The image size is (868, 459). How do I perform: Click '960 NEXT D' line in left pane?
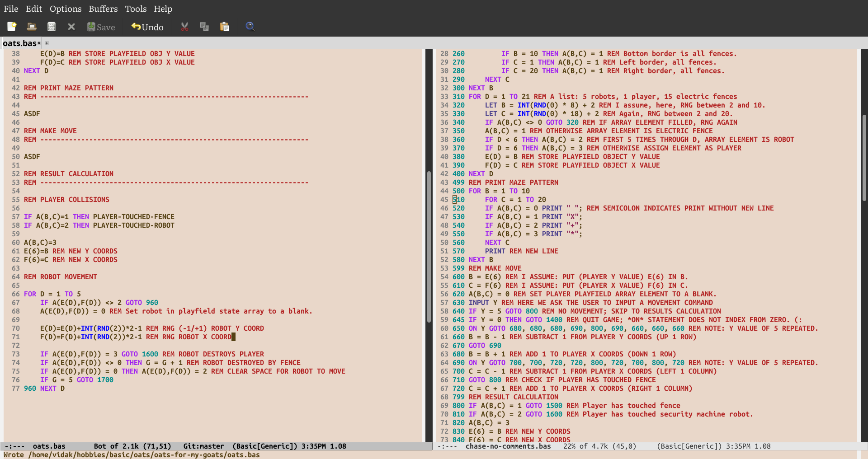pyautogui.click(x=44, y=389)
